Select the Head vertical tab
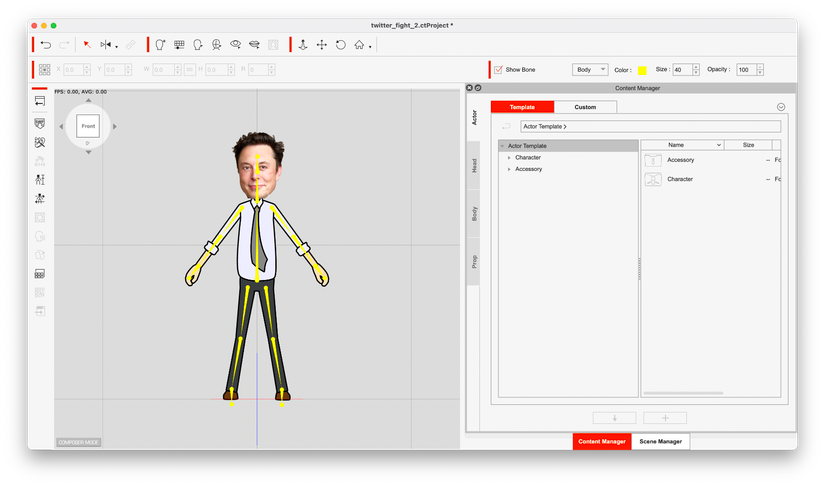The image size is (825, 486). [x=474, y=166]
